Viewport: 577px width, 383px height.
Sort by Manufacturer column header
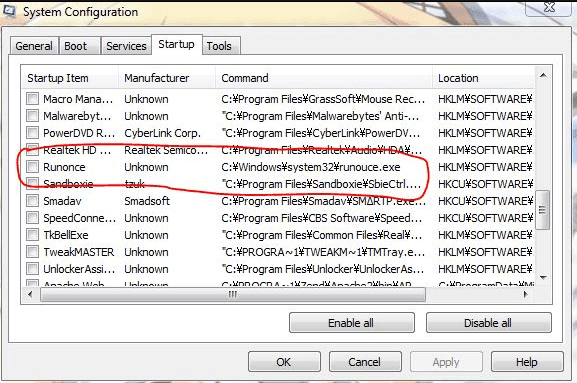(167, 78)
